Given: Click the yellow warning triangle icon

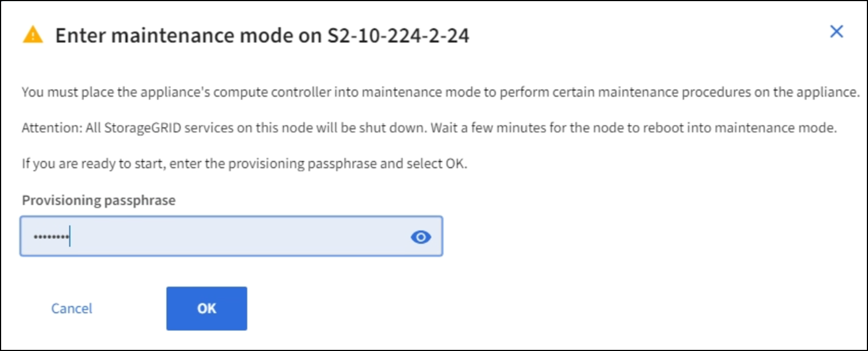Looking at the screenshot, I should pos(33,36).
